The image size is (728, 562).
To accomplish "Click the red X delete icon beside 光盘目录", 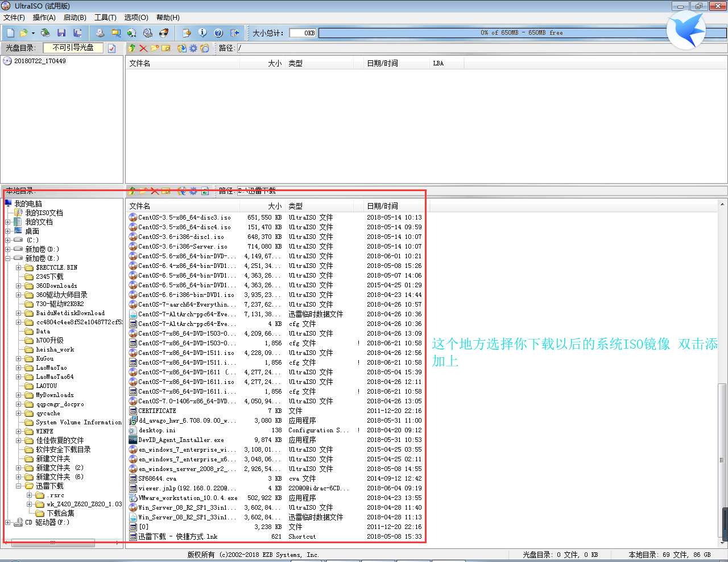I will 143,48.
